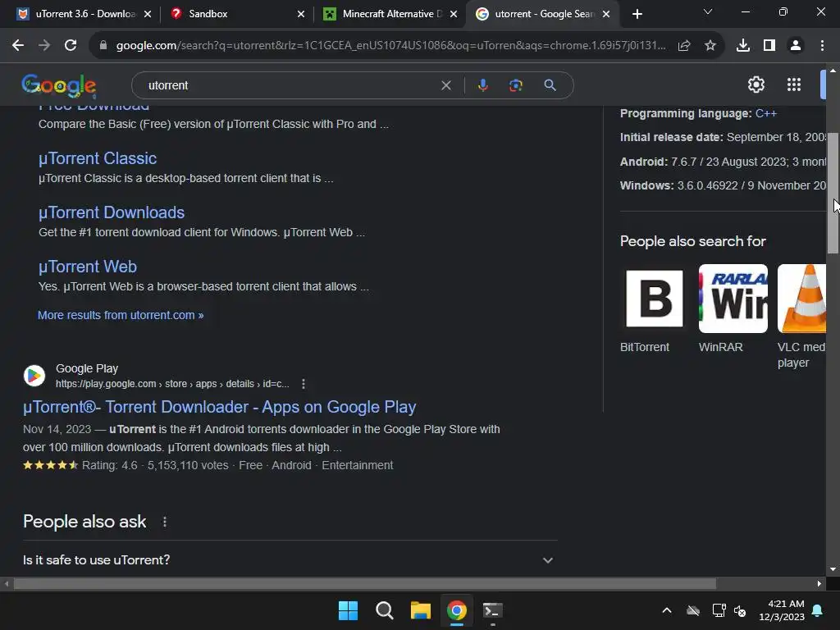Open the Chrome three-dot menu
This screenshot has width=840, height=630.
pos(822,46)
